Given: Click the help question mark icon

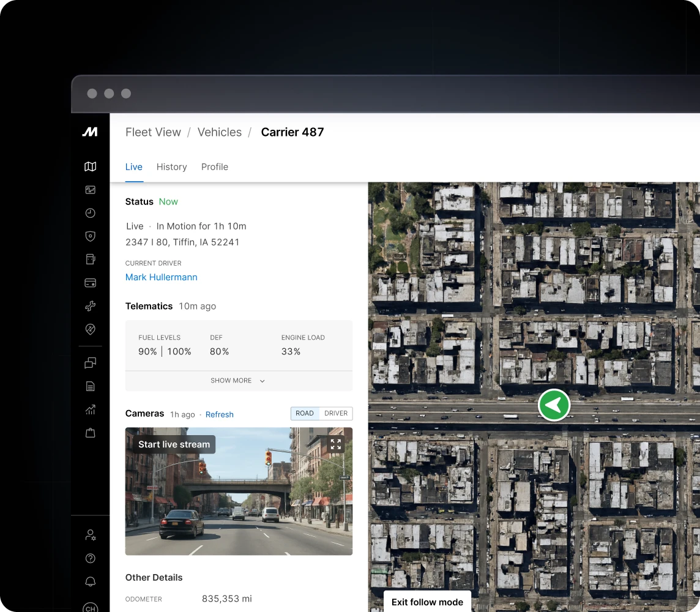Looking at the screenshot, I should click(91, 558).
